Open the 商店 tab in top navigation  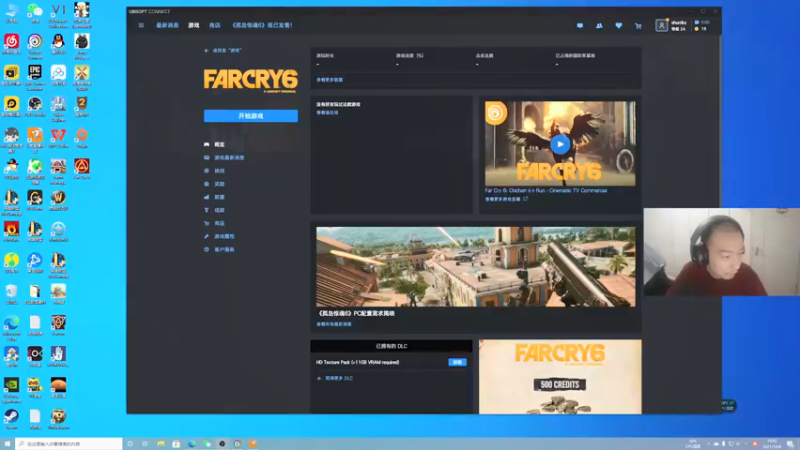[x=215, y=25]
